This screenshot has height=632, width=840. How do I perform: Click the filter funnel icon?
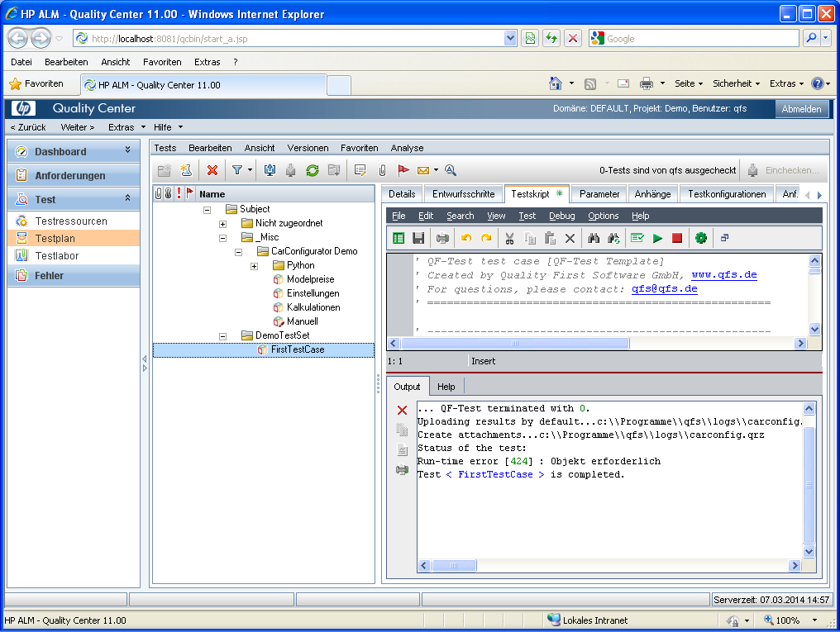(236, 170)
